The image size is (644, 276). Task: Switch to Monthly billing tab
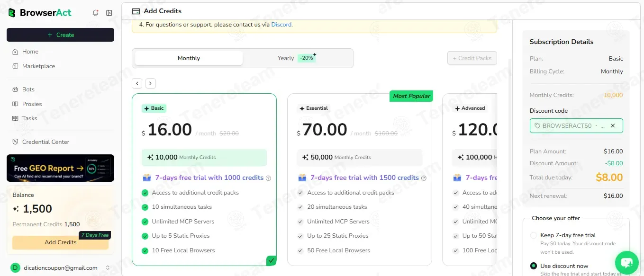tap(189, 58)
